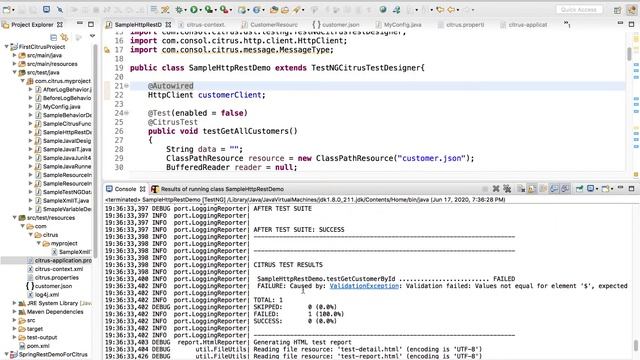This screenshot has width=640, height=360.
Task: Open the Debug button dropdown arrow
Action: pos(185,10)
